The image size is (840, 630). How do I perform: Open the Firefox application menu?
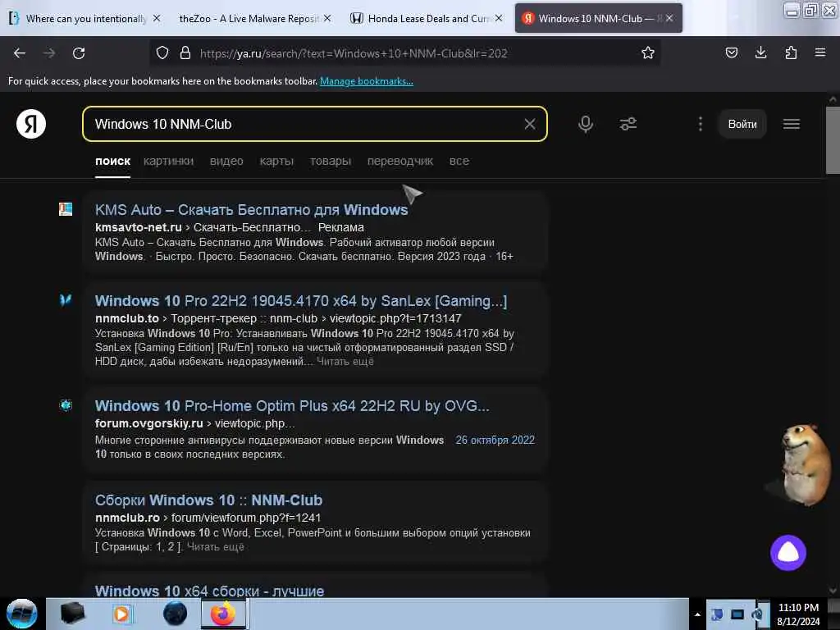coord(820,52)
